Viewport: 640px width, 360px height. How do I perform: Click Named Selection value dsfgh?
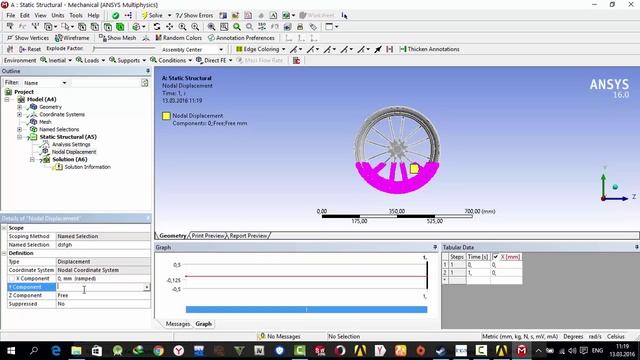[103, 244]
